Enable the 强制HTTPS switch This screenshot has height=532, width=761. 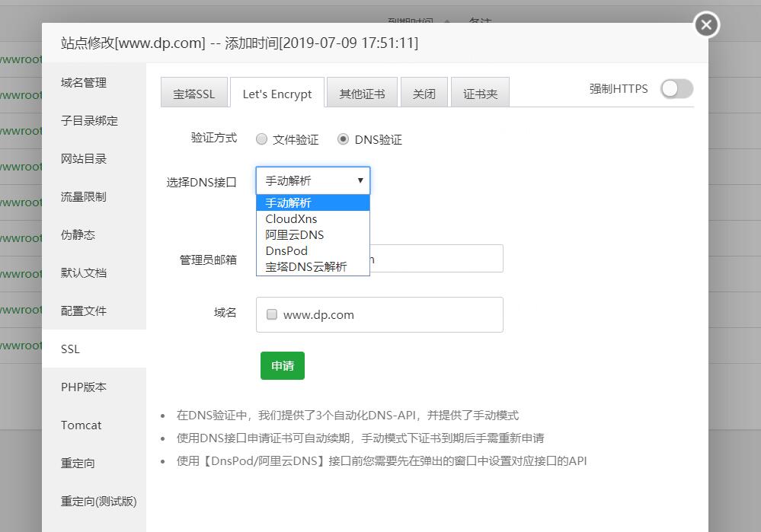(676, 89)
